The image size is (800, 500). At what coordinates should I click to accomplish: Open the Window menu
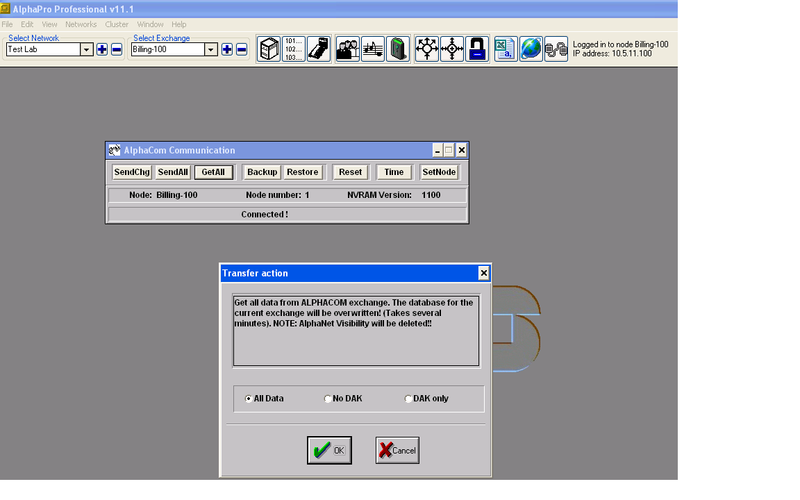click(150, 24)
